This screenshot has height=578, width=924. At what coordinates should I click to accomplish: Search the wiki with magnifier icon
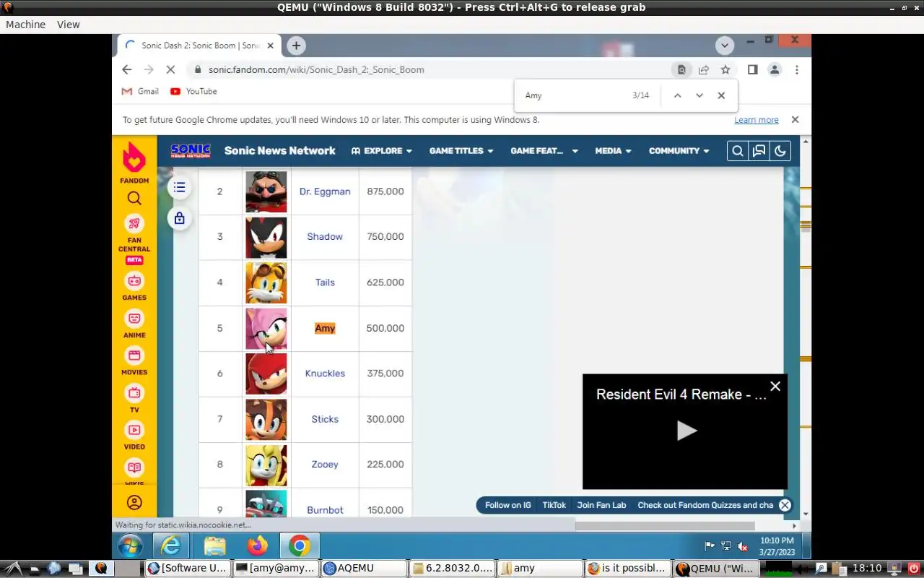(737, 151)
